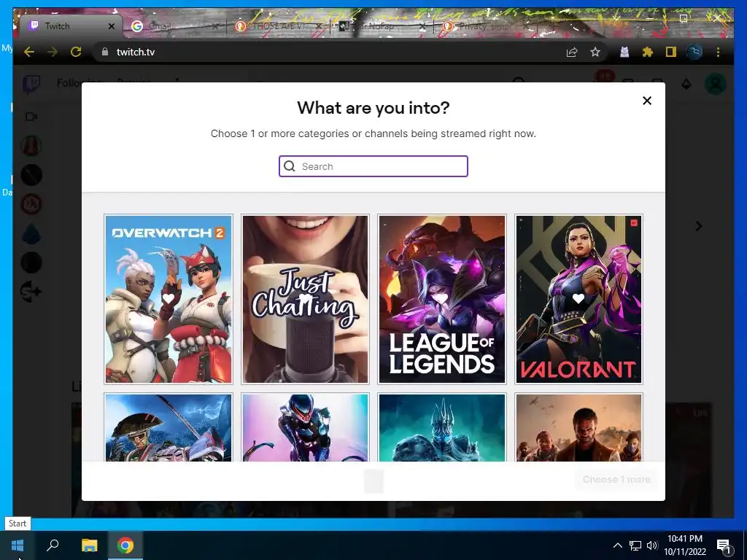747x560 pixels.
Task: Open the Chrome three-dot menu
Action: tap(718, 52)
